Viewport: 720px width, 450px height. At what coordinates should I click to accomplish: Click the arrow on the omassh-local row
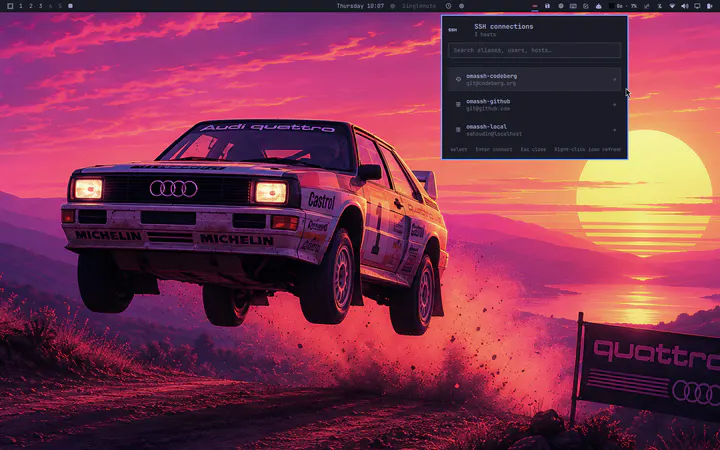click(x=614, y=130)
